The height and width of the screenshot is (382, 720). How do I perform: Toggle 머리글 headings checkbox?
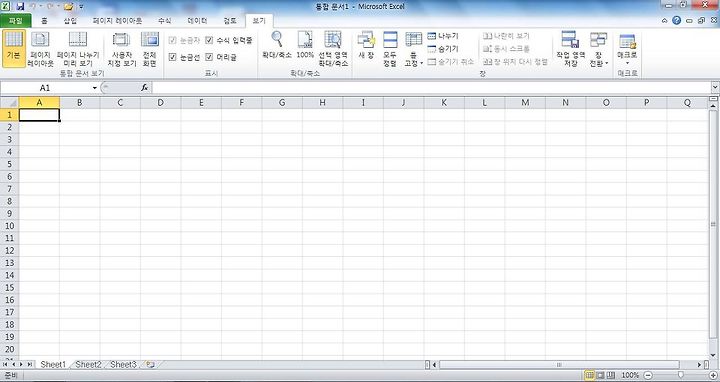click(x=209, y=57)
